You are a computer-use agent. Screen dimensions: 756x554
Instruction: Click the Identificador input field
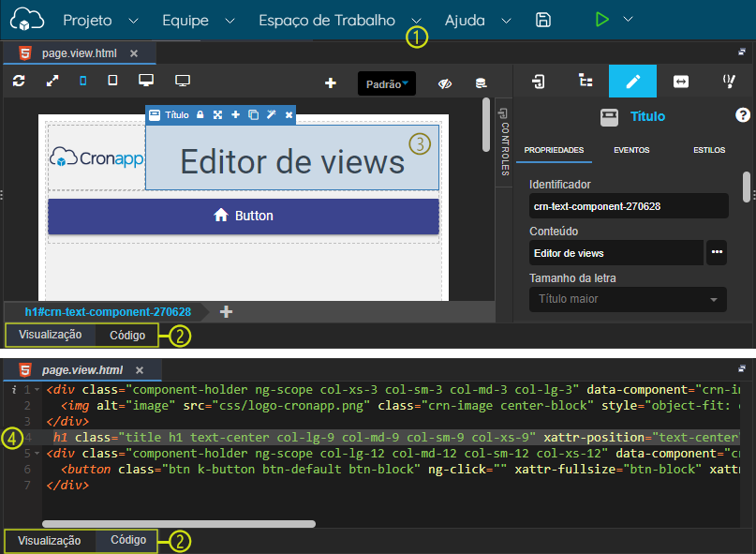(629, 206)
